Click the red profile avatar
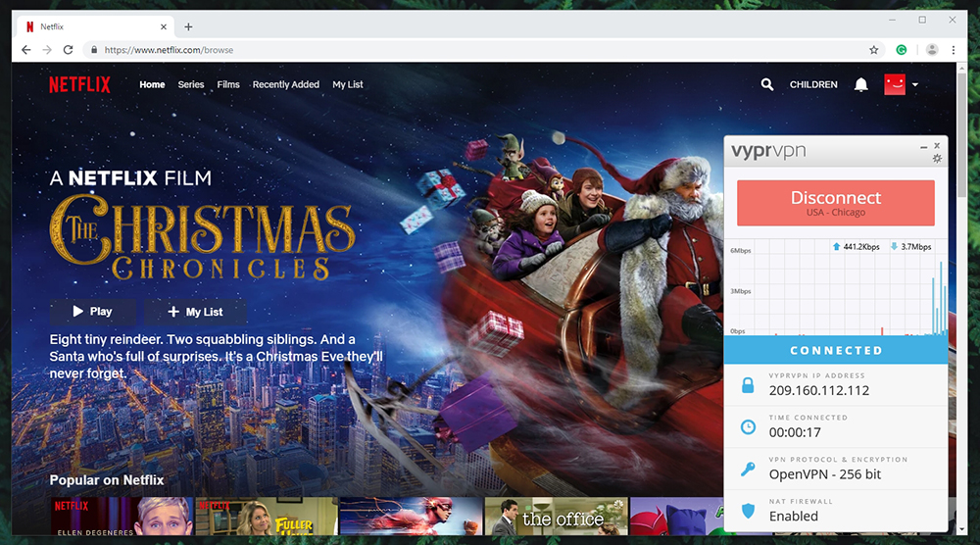Viewport: 980px width, 545px height. (895, 84)
